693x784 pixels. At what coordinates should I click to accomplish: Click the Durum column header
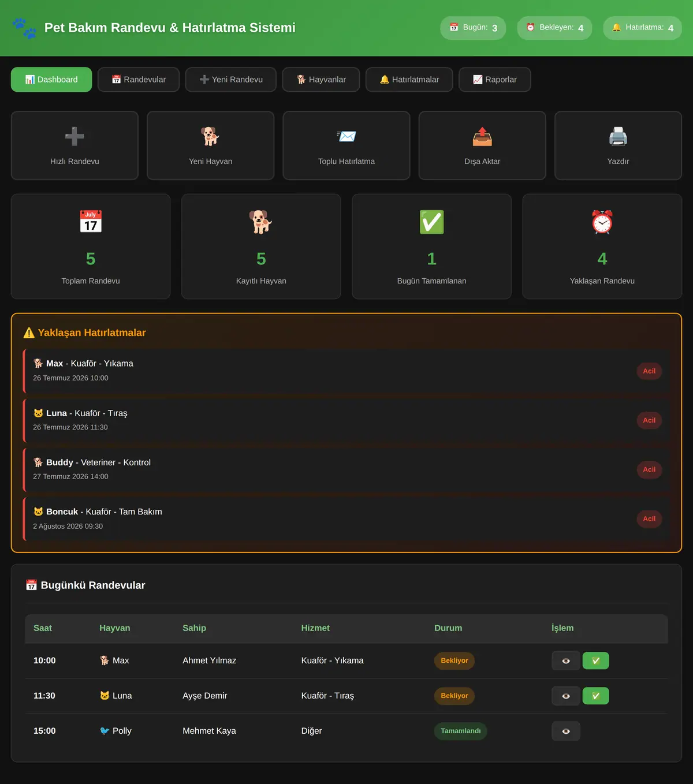tap(448, 628)
